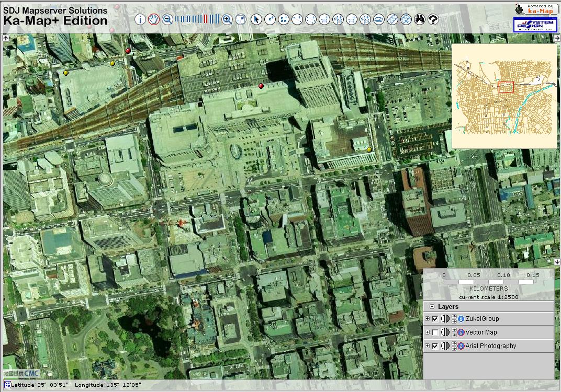
Task: Click the Zoom In magnifier
Action: (227, 19)
